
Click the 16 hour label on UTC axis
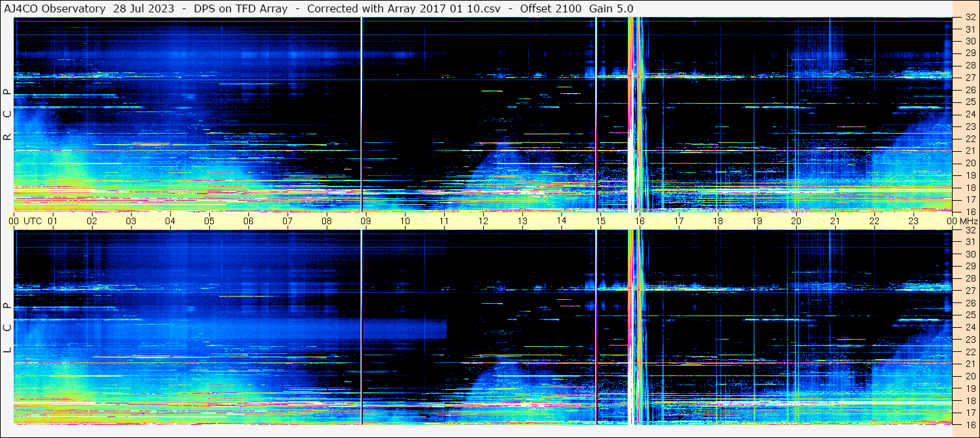(x=640, y=221)
